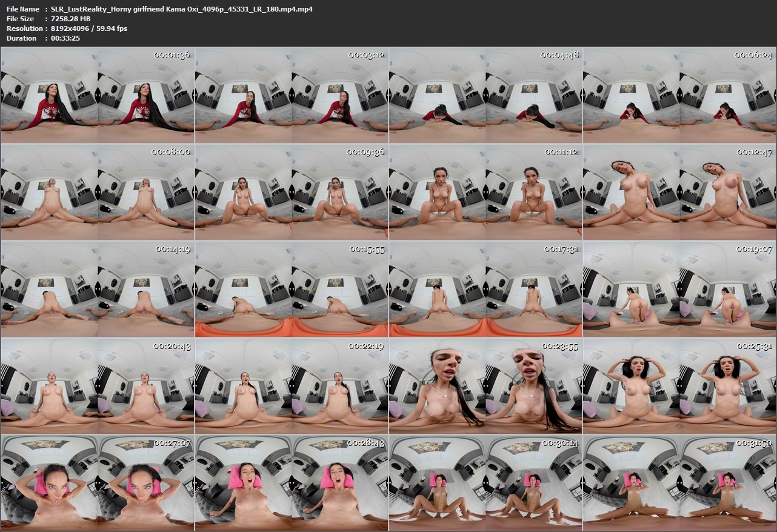Click the File Name text line
The image size is (777, 532).
tap(159, 9)
